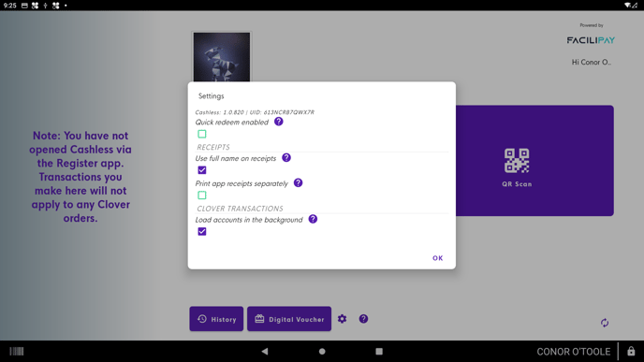
Task: View help for Load accounts in background
Action: [x=313, y=219]
